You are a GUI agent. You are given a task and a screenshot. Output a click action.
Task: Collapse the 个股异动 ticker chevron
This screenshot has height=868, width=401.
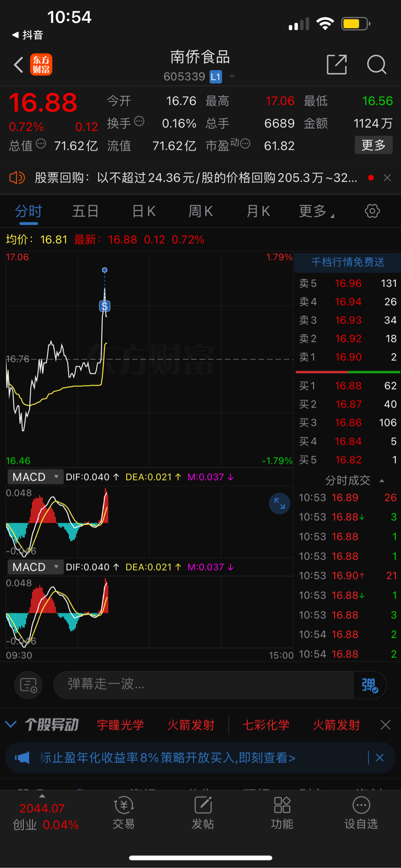(10, 724)
